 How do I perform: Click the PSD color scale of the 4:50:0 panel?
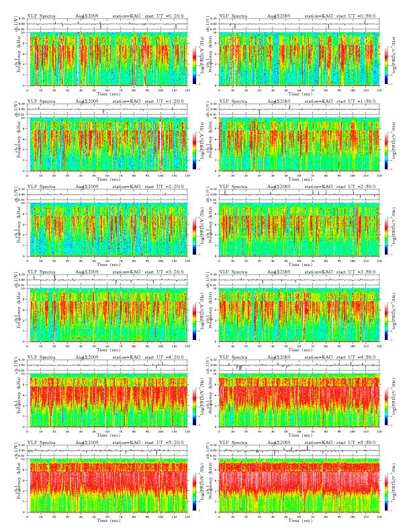tap(386, 406)
